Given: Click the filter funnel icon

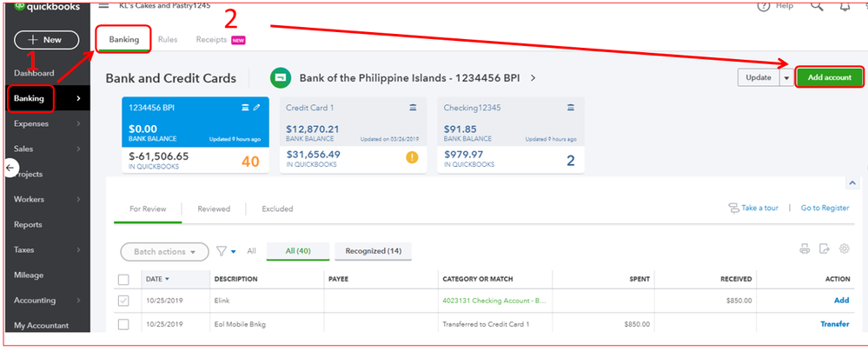Looking at the screenshot, I should [221, 251].
